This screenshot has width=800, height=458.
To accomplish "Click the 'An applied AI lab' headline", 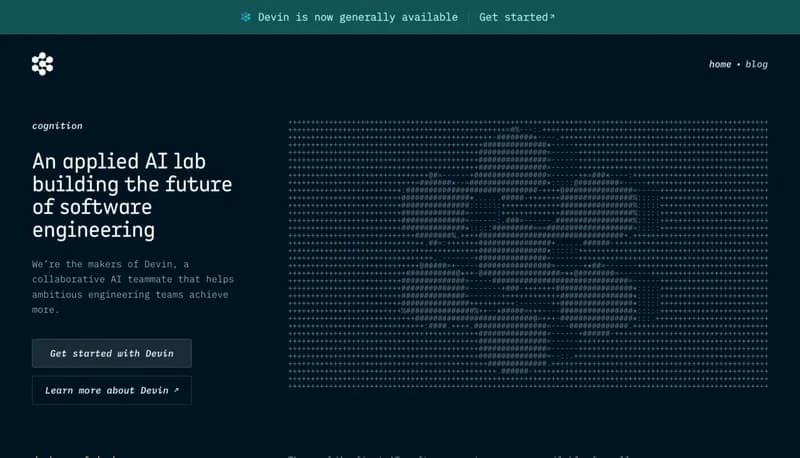I will pyautogui.click(x=132, y=195).
